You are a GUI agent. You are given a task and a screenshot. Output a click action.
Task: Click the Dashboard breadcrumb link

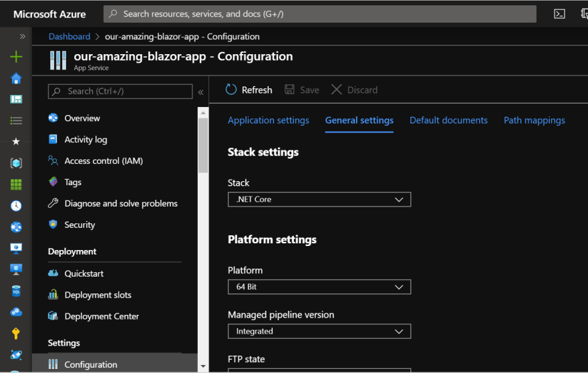coord(69,36)
